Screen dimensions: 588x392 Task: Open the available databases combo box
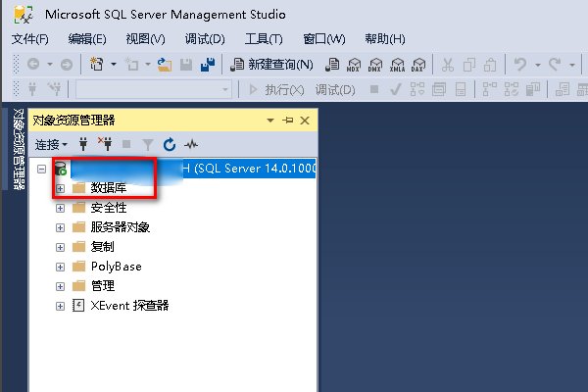tap(154, 89)
